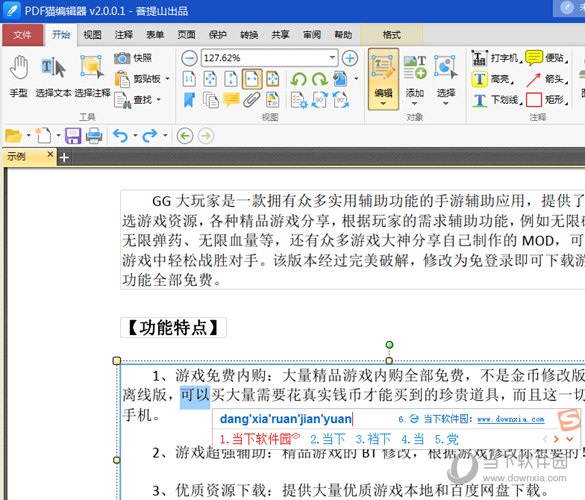
Task: Select the Sticky Note (便贴) tool
Action: 547,58
